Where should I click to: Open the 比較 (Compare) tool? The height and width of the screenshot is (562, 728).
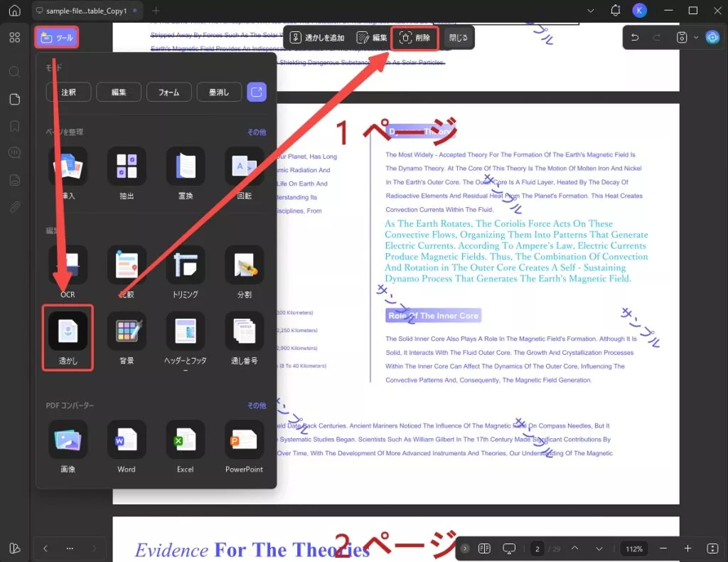[x=127, y=272]
